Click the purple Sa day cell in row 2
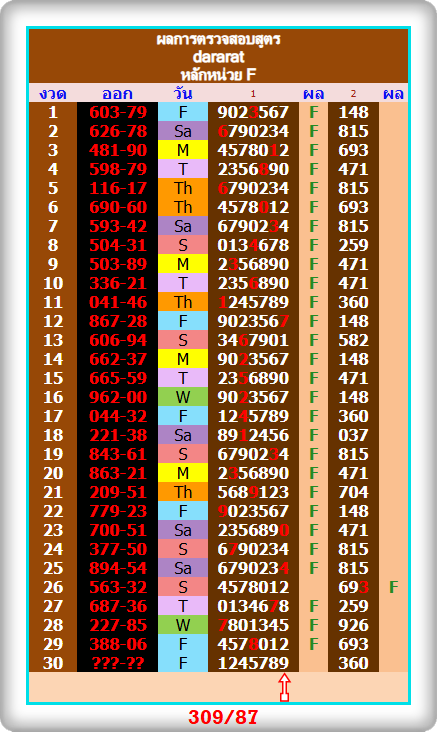The height and width of the screenshot is (732, 437). pyautogui.click(x=183, y=131)
